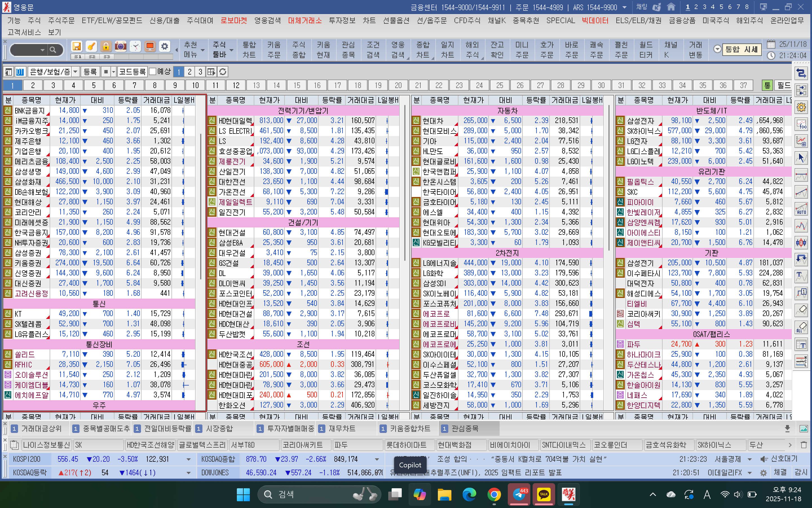This screenshot has width=812, height=508.
Task: Select the horizontal line drawing tool
Action: (801, 175)
